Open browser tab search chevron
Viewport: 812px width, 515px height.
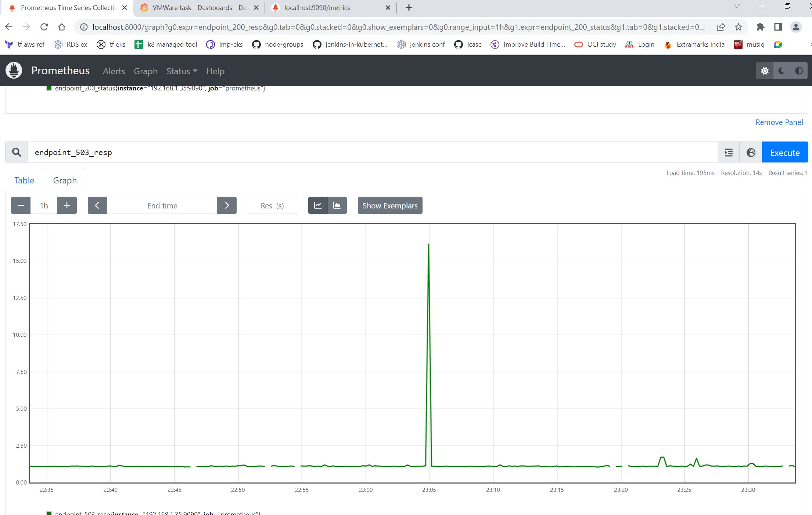(x=737, y=6)
